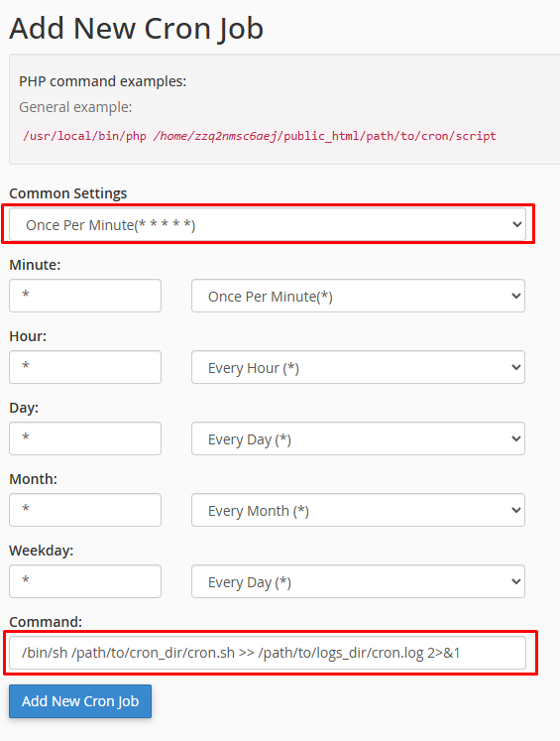Screen dimensions: 560x741
Task: Click the Add New Cron Job button
Action: coord(80,701)
